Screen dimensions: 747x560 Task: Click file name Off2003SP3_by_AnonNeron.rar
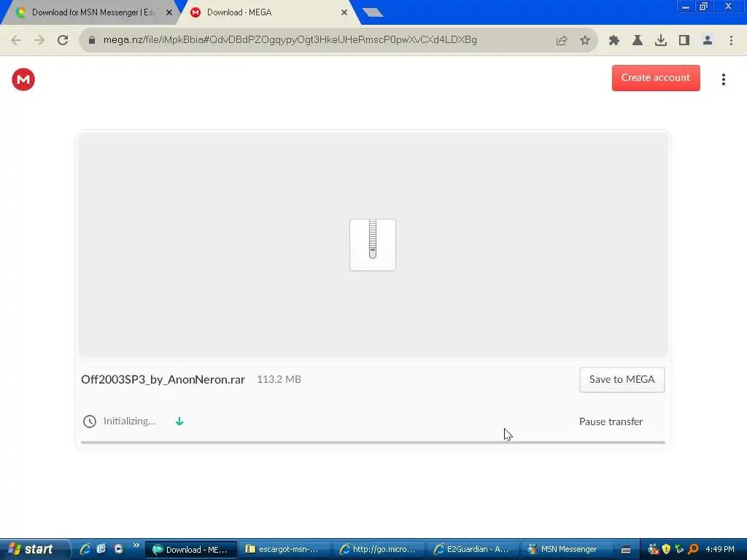(163, 379)
